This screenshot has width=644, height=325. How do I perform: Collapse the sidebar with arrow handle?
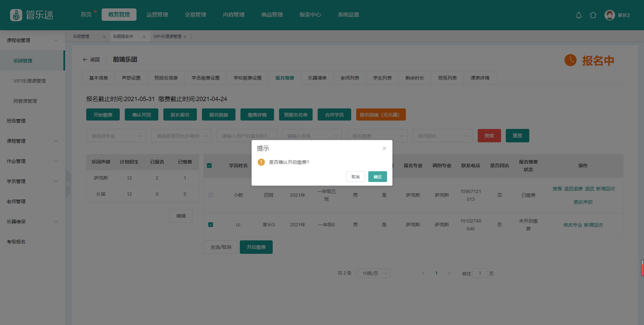[68, 184]
